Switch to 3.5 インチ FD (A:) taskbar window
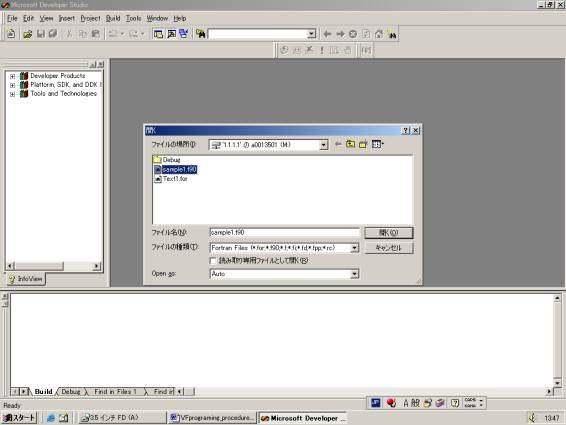Viewport: 566px width, 425px height. click(123, 418)
